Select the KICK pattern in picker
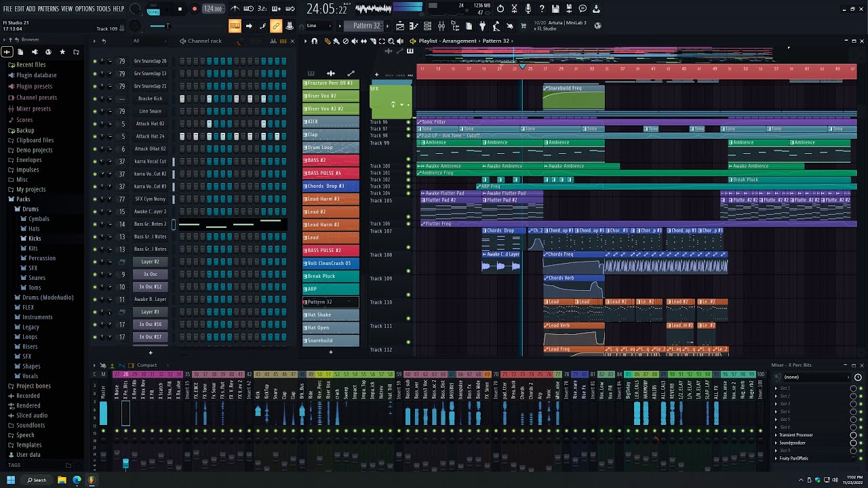This screenshot has width=868, height=488. (330, 121)
